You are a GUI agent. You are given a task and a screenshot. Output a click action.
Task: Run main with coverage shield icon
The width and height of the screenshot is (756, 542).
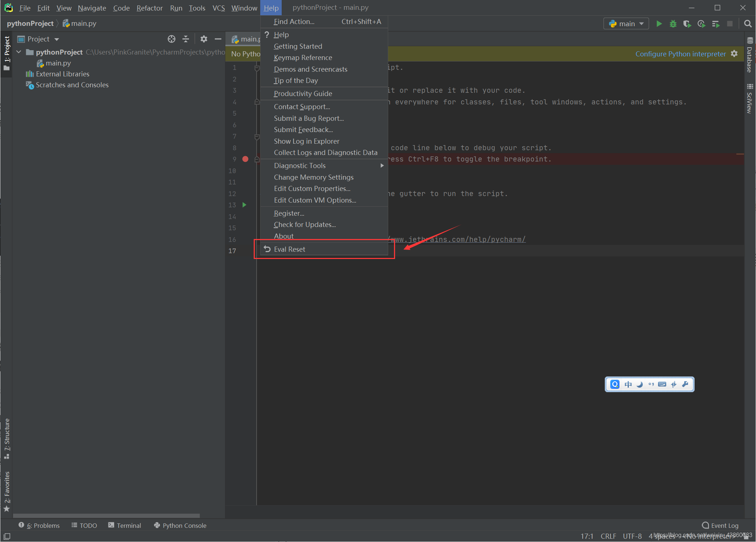[x=687, y=24]
